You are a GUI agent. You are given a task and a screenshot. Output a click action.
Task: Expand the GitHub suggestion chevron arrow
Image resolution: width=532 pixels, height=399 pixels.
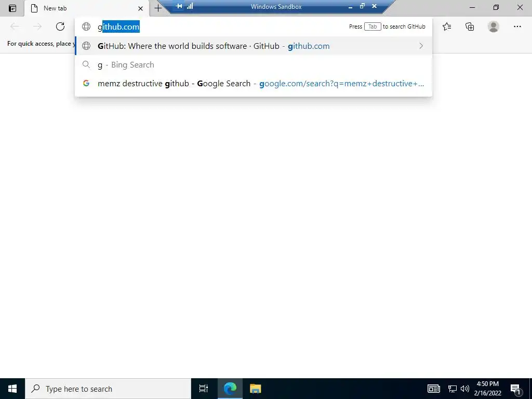point(421,46)
